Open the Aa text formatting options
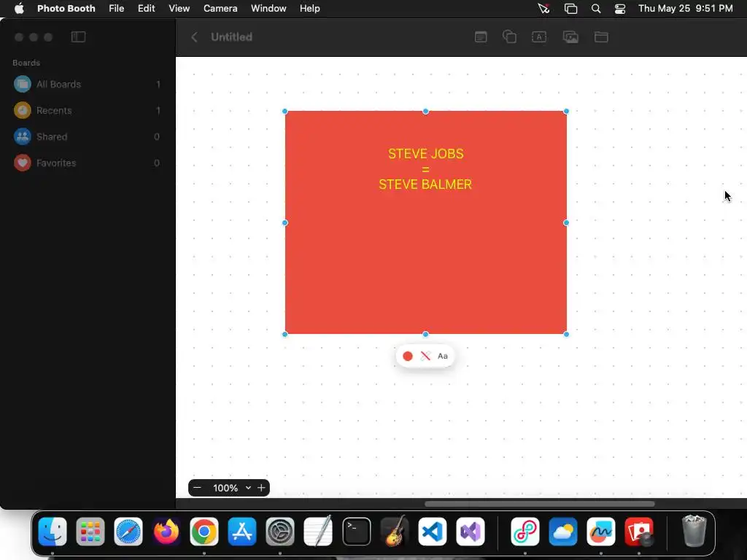 (x=443, y=356)
